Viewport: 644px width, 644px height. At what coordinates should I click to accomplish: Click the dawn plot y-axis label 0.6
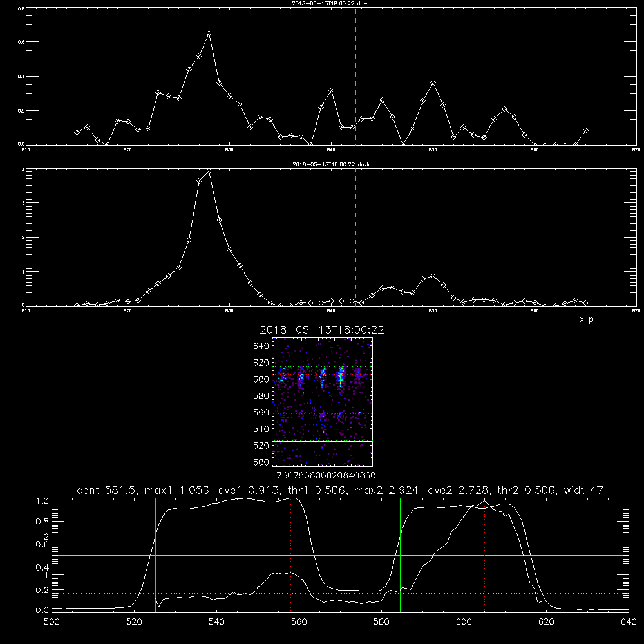(x=21, y=42)
